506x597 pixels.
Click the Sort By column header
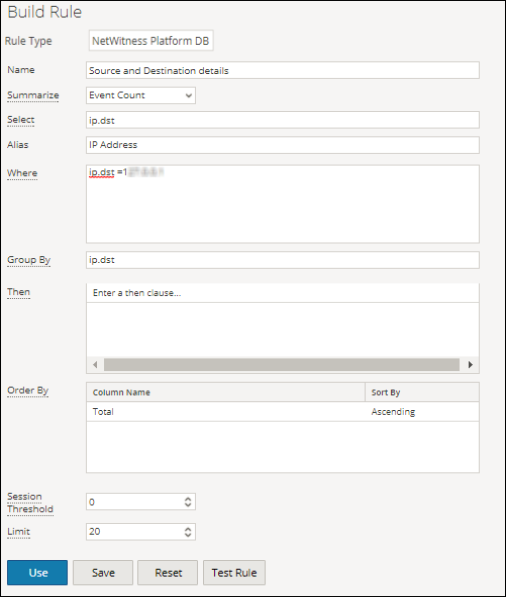click(422, 392)
